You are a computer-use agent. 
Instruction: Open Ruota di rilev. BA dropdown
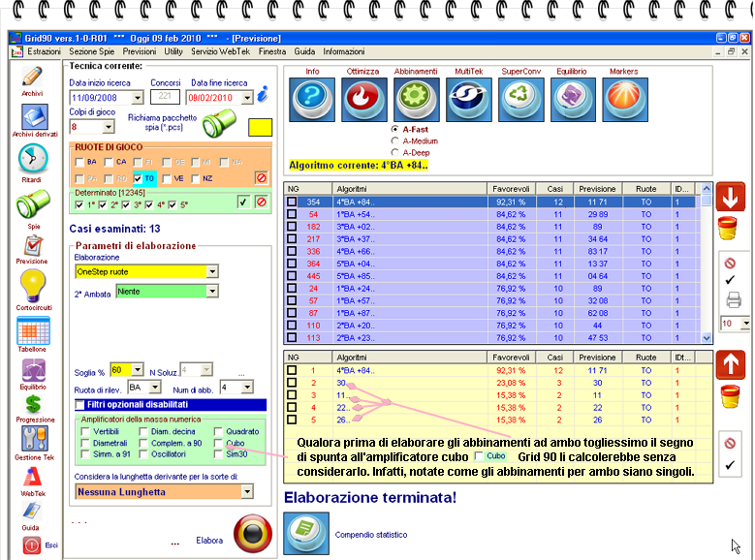pyautogui.click(x=155, y=388)
